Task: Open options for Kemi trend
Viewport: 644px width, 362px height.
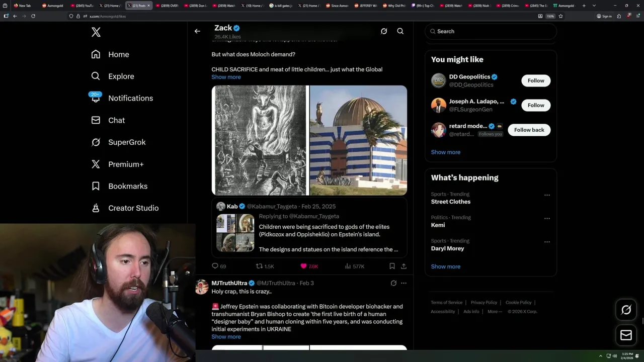Action: tap(547, 219)
